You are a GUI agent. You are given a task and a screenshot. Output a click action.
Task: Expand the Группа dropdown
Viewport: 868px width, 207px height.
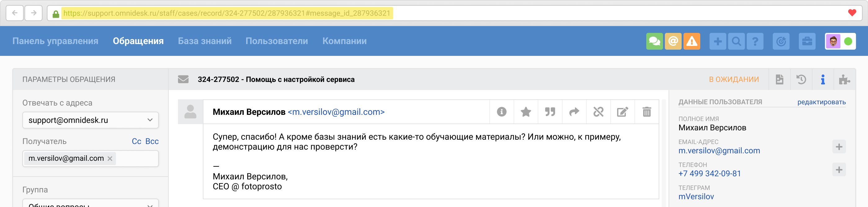tap(90, 204)
